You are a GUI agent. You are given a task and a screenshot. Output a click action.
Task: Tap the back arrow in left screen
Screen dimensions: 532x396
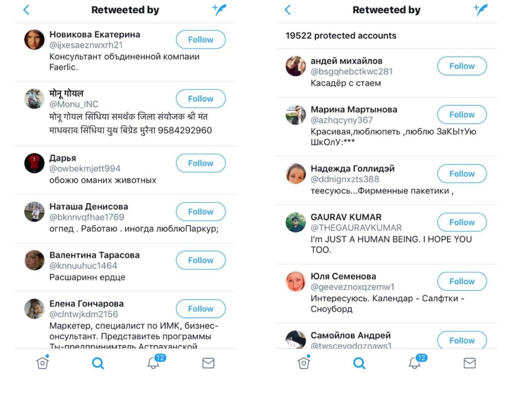point(27,10)
